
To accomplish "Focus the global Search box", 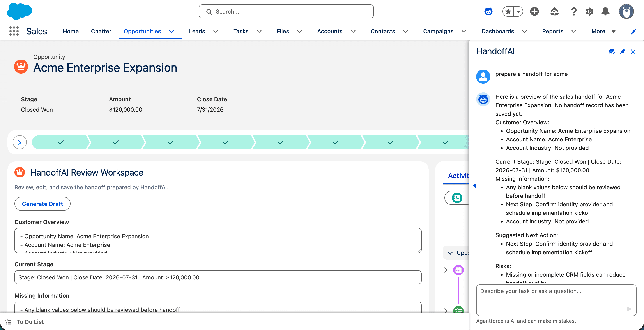I will (286, 12).
